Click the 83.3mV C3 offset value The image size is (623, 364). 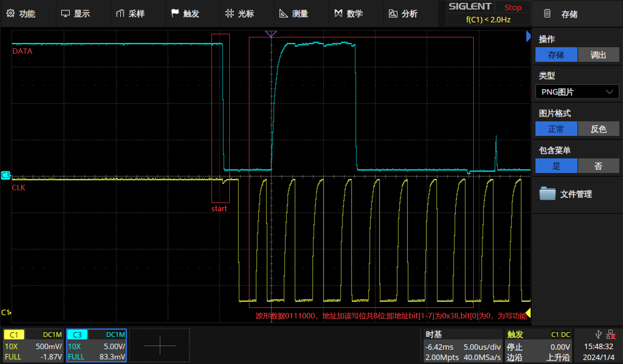(112, 358)
